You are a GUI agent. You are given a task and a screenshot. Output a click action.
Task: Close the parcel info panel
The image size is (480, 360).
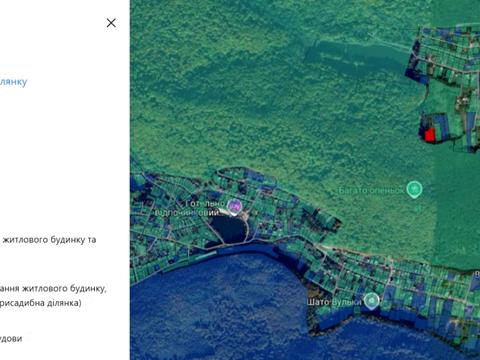point(111,23)
